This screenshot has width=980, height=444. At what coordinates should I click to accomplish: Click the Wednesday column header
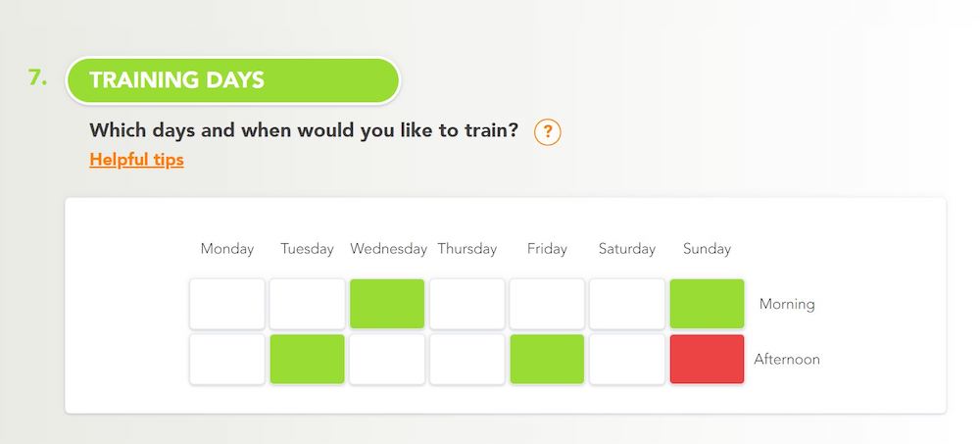click(x=388, y=249)
